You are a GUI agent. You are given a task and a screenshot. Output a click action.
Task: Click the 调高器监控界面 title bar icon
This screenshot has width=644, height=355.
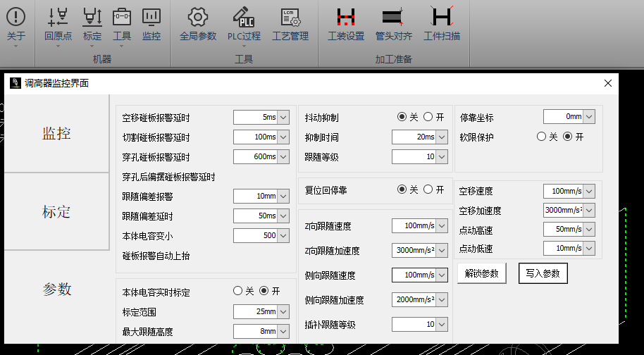click(x=16, y=83)
